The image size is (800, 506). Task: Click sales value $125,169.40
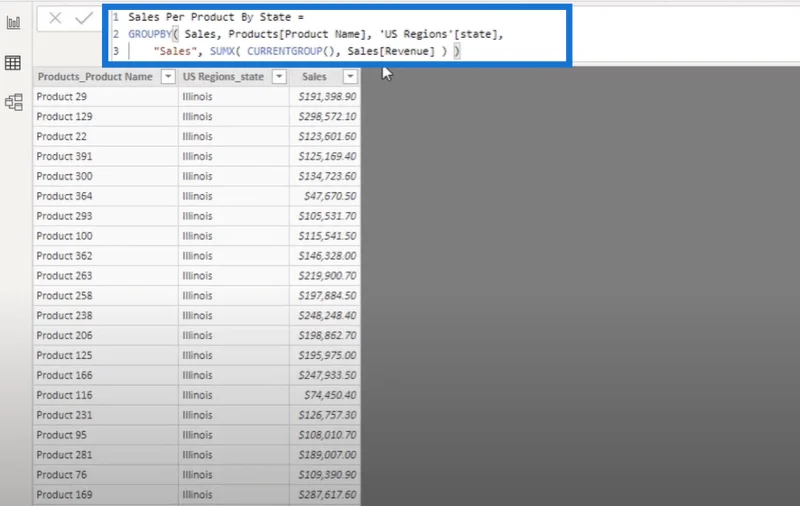click(328, 156)
